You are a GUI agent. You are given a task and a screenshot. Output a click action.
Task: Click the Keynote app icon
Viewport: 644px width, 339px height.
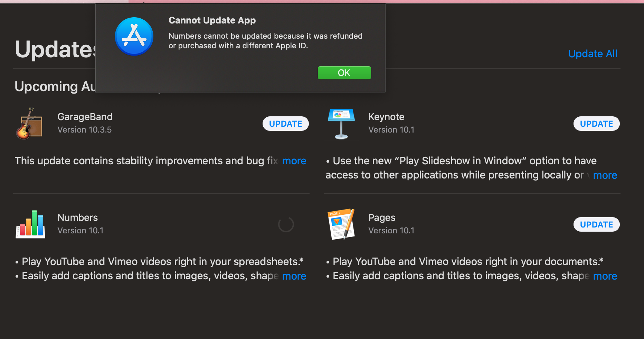coord(341,124)
